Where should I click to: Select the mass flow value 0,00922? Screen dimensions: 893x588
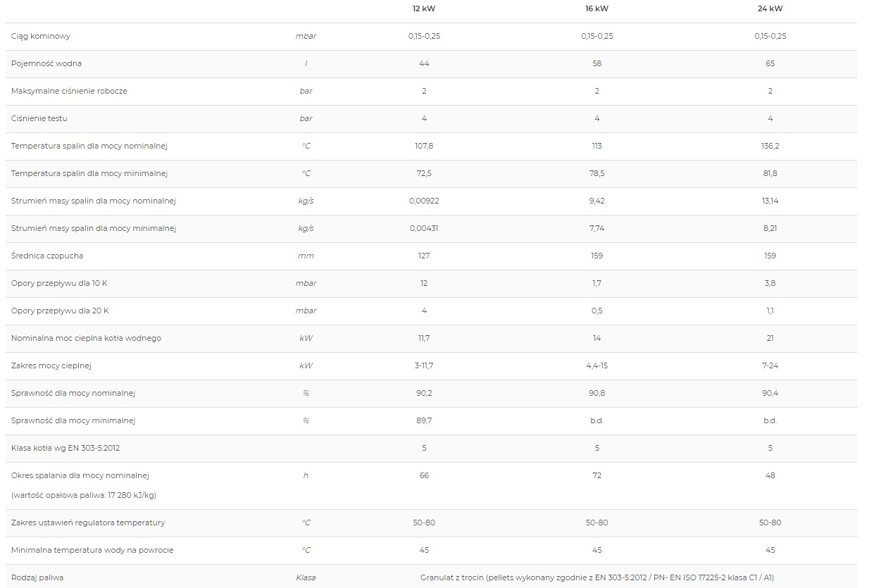tap(424, 201)
